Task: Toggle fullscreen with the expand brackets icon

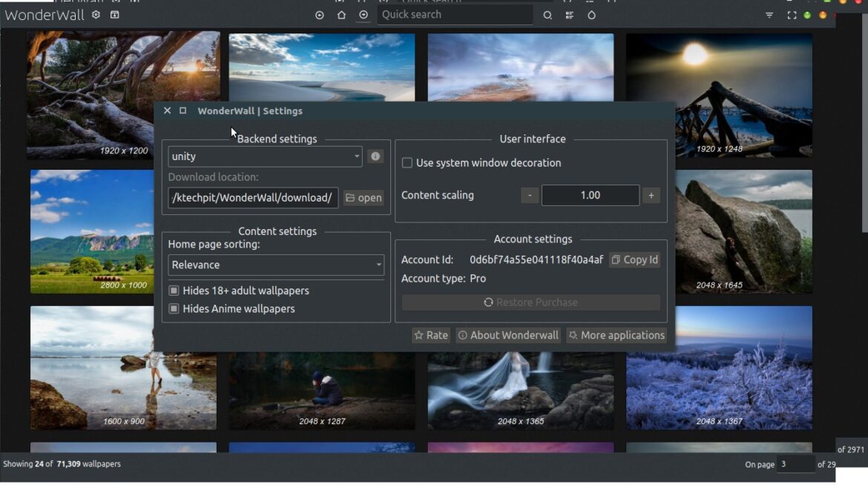Action: click(x=791, y=15)
